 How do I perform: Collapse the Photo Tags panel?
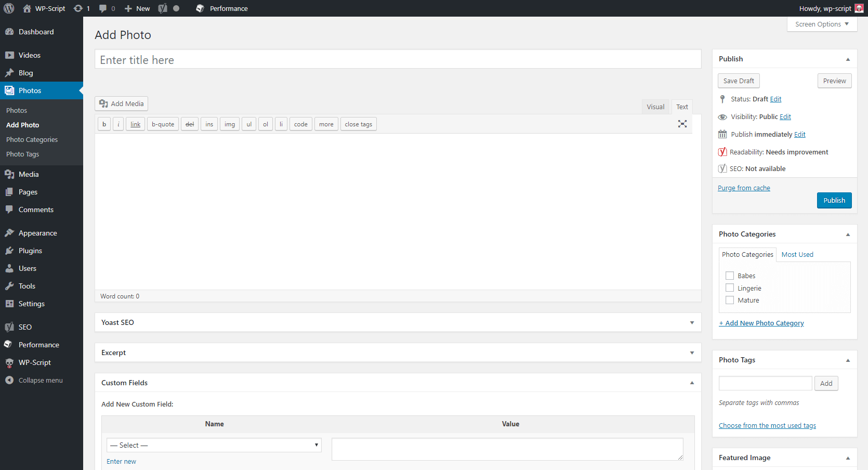click(848, 360)
